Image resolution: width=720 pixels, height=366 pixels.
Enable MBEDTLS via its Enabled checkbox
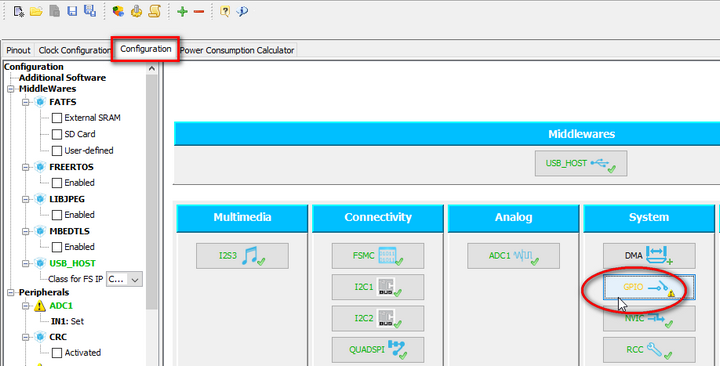(57, 247)
